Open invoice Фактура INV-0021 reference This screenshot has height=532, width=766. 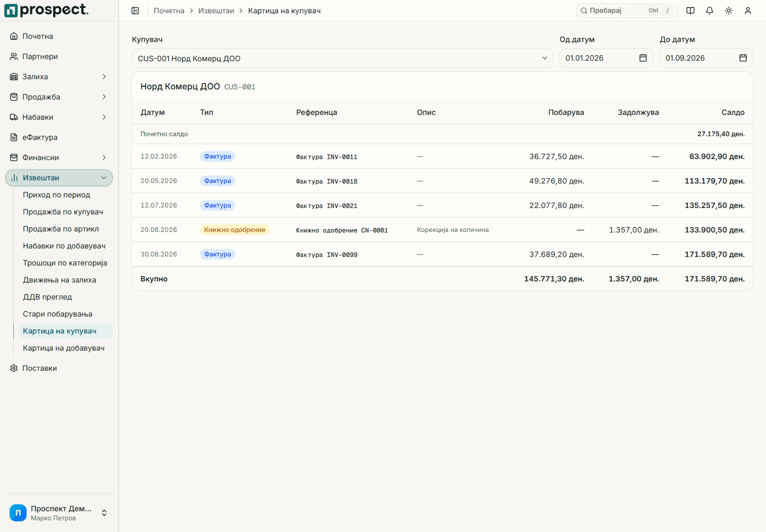click(x=327, y=206)
